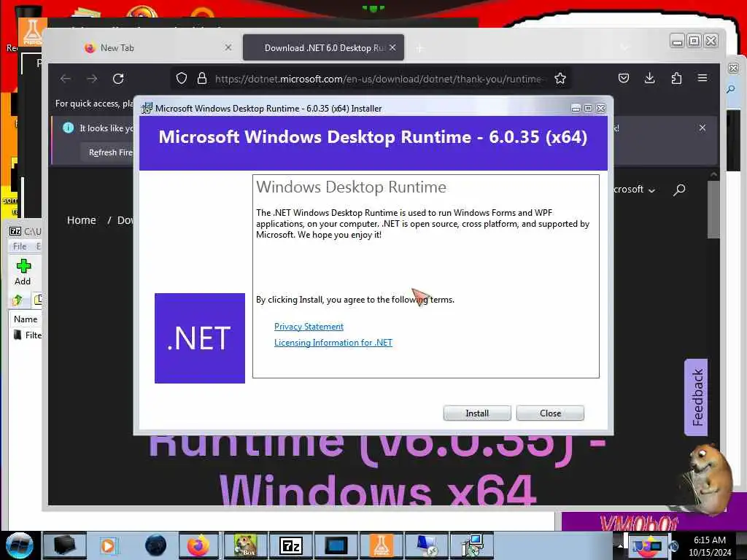
Task: Click the info icon in notification bar
Action: point(68,128)
